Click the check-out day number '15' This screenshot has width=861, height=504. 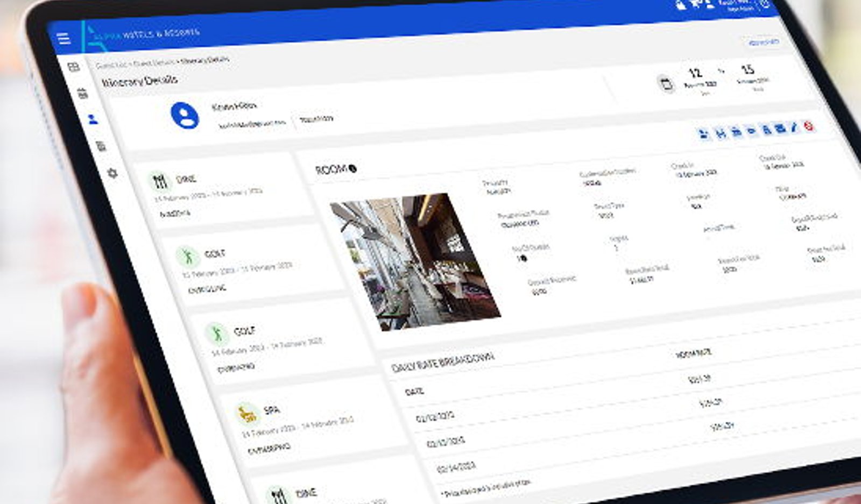(747, 69)
